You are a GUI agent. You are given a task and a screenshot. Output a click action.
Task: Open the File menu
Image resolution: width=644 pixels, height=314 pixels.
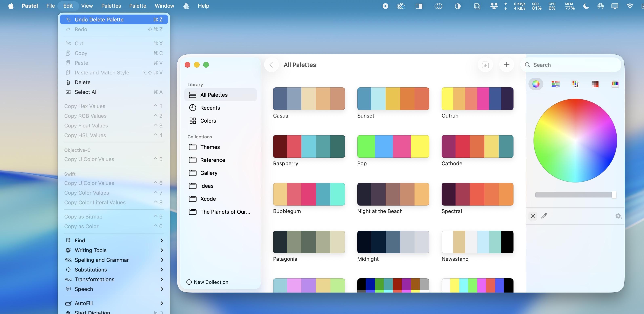tap(51, 6)
